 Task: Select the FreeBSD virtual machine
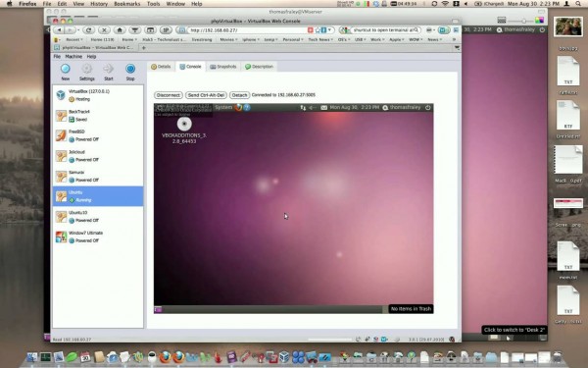[x=98, y=135]
